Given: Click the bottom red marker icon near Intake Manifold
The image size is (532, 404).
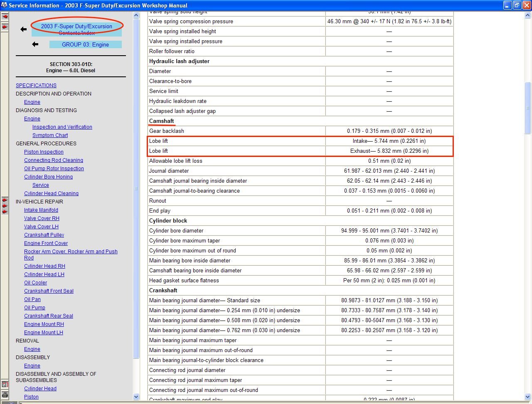Looking at the screenshot, I should 5,211.
